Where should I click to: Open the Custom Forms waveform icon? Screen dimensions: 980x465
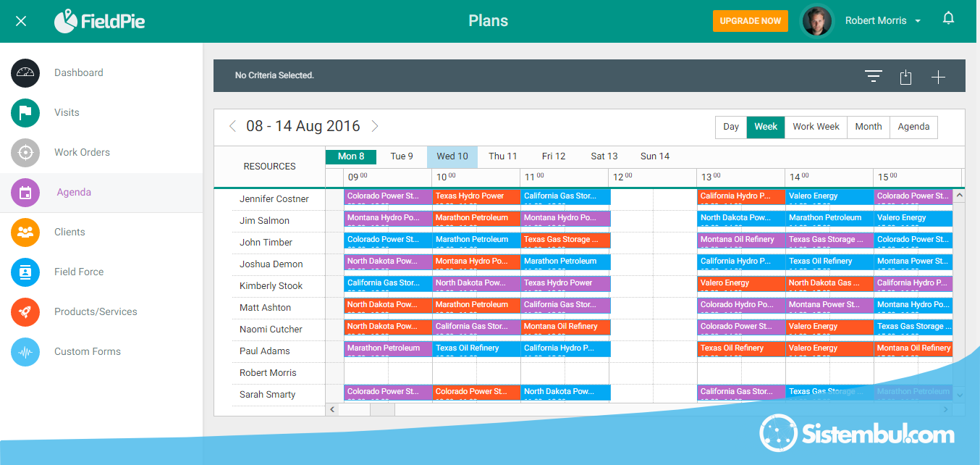click(x=25, y=352)
